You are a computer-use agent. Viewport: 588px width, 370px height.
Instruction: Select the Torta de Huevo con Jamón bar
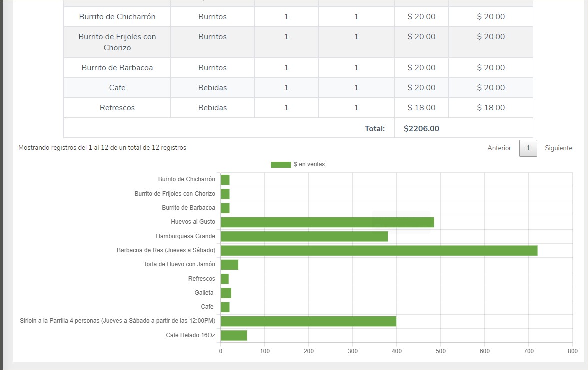click(229, 264)
